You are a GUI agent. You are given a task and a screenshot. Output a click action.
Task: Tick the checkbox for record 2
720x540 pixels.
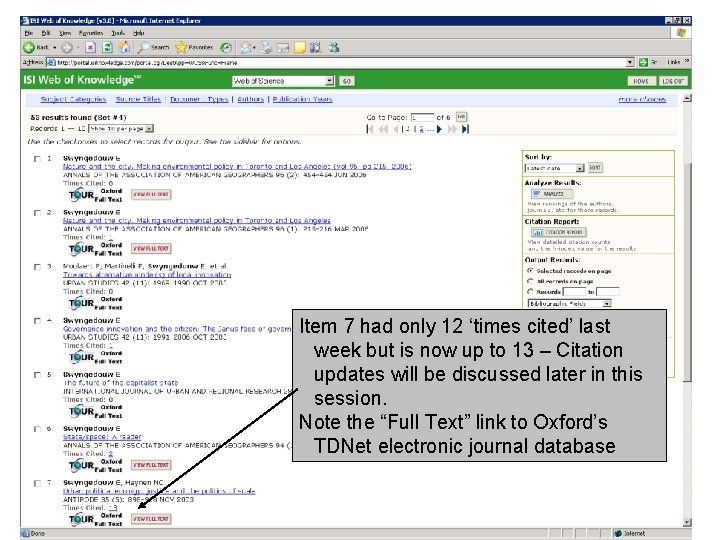pos(37,213)
